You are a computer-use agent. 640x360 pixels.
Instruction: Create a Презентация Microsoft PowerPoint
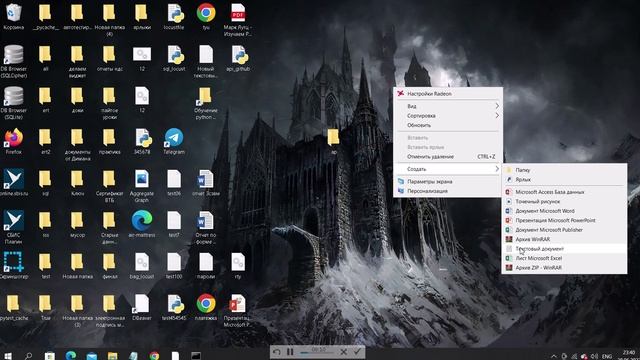(x=564, y=220)
